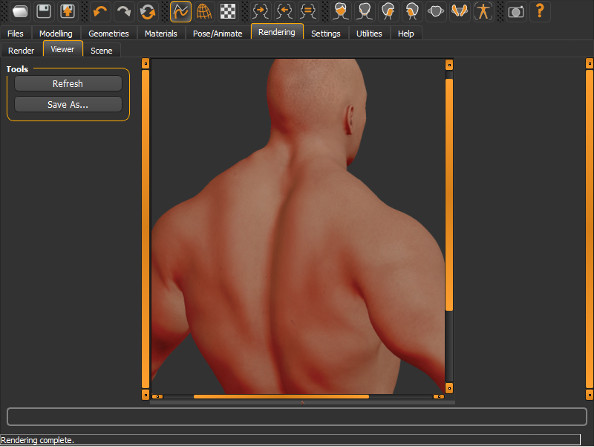Redo the last undone action

124,11
